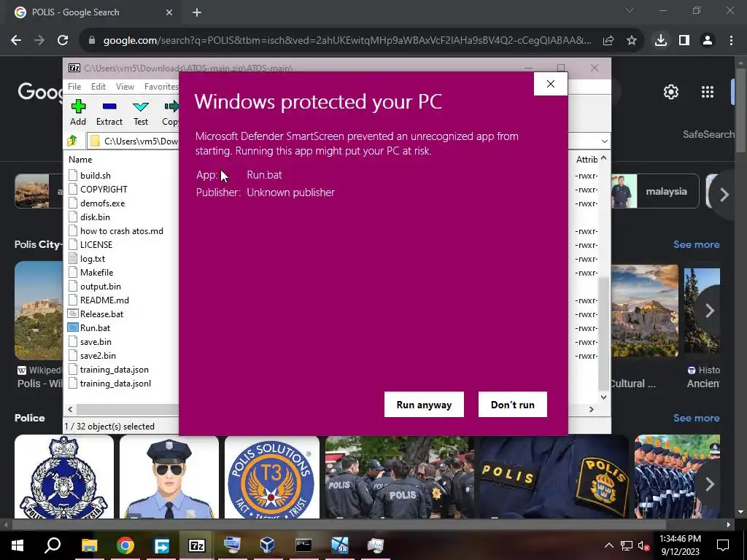Click the Chrome address bar URL
This screenshot has height=560, width=747.
point(347,41)
